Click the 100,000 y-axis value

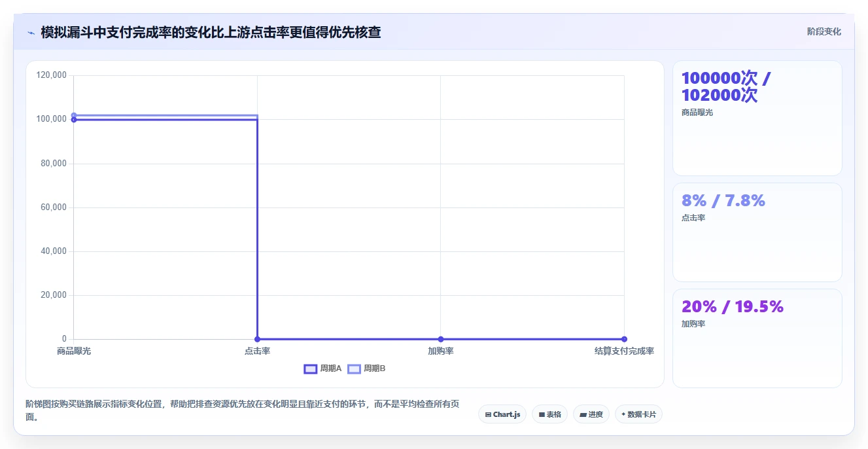point(52,119)
